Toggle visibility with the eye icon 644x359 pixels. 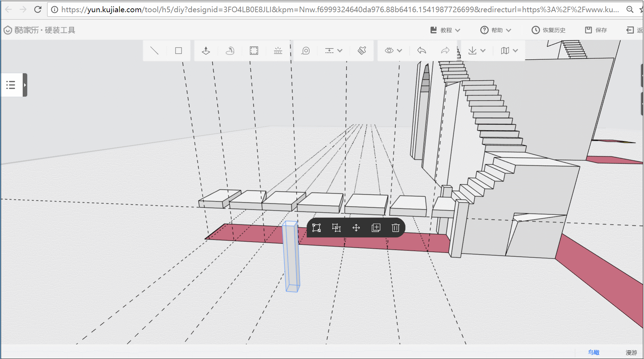point(389,51)
